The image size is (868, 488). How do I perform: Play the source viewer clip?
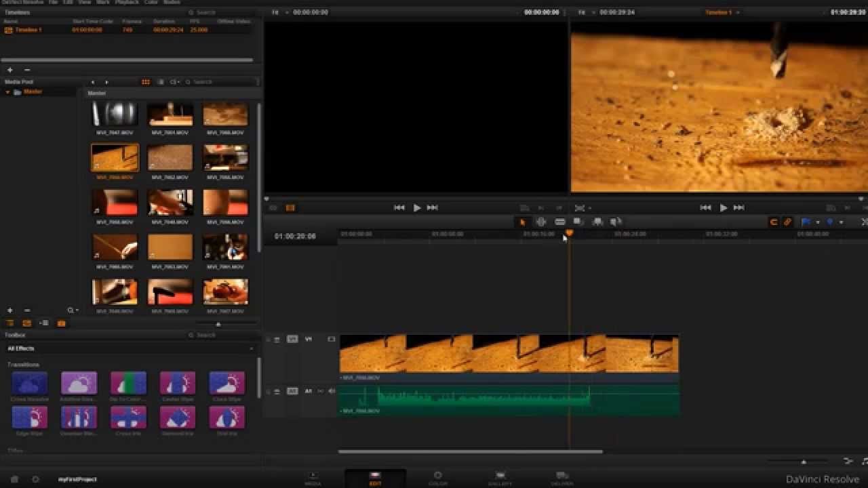click(416, 208)
